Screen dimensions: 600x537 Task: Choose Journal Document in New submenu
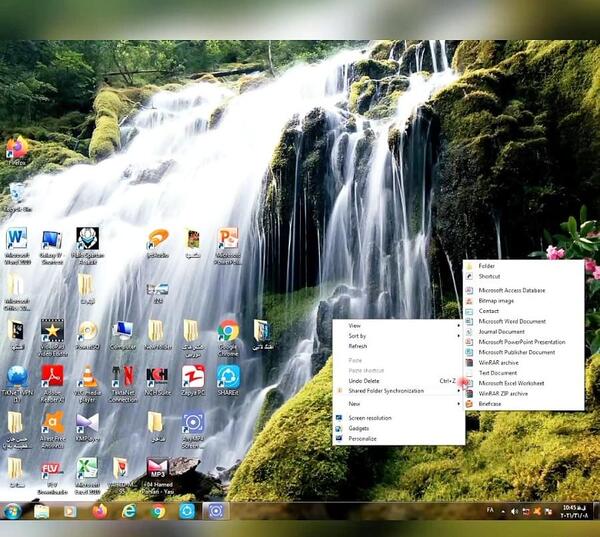pyautogui.click(x=523, y=331)
